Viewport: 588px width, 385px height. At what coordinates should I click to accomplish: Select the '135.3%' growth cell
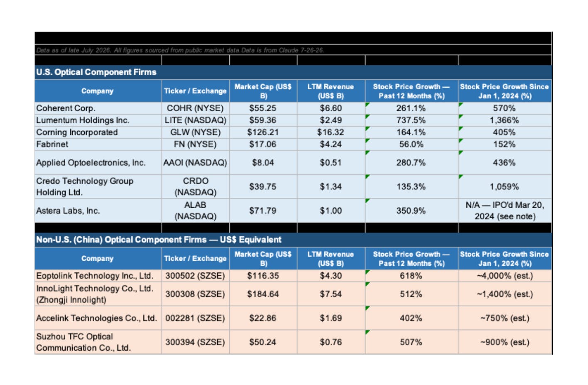tap(412, 187)
